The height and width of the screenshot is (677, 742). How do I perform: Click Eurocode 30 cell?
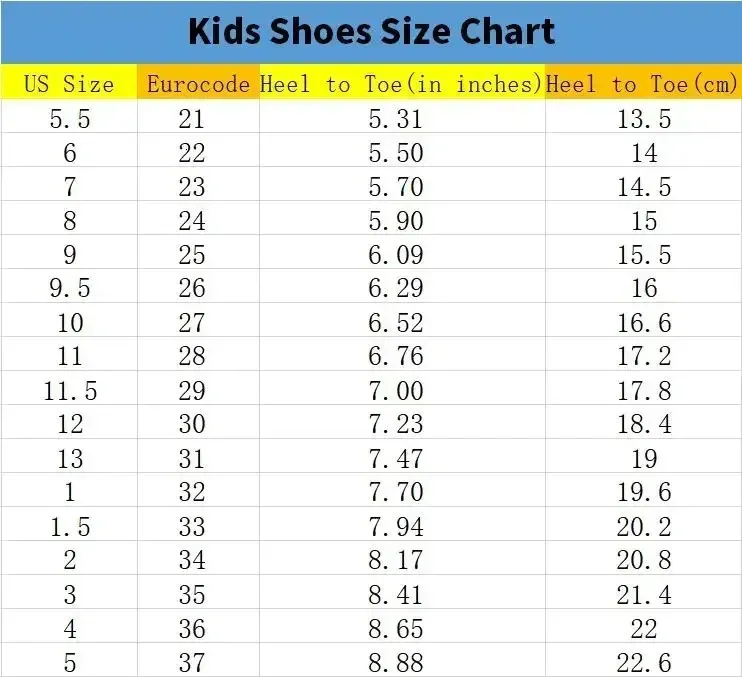(191, 425)
